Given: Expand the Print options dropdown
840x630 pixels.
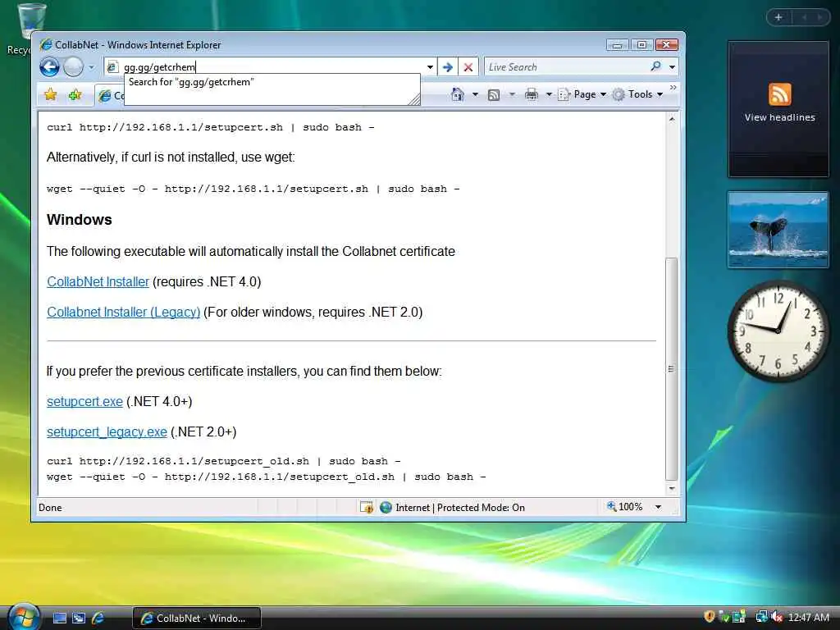Looking at the screenshot, I should coord(549,94).
